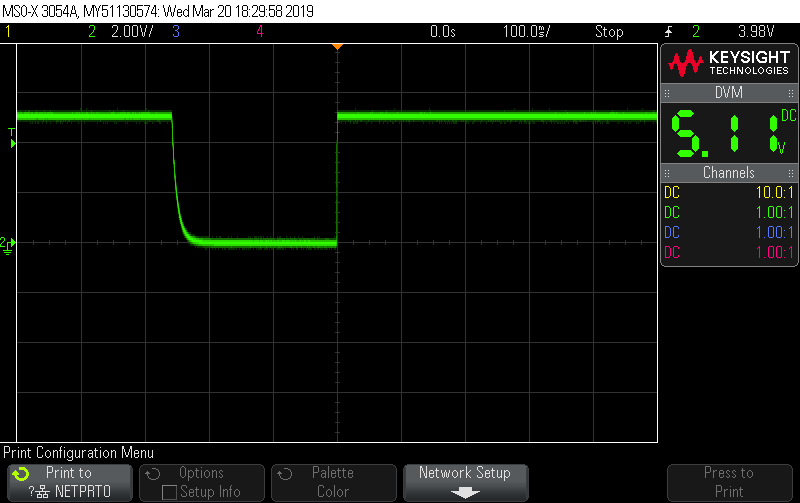Click the Stop run status indicator
This screenshot has height=503, width=800.
(609, 31)
